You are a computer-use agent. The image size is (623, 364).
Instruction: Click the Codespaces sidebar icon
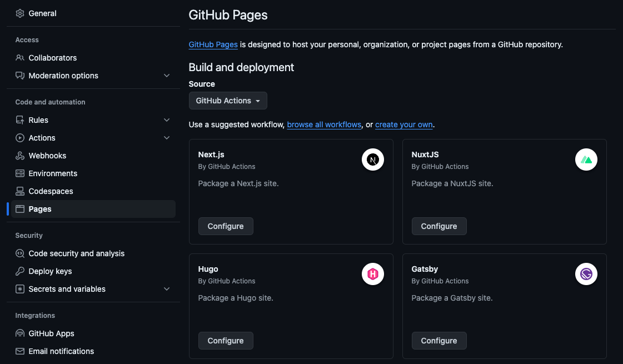[20, 191]
